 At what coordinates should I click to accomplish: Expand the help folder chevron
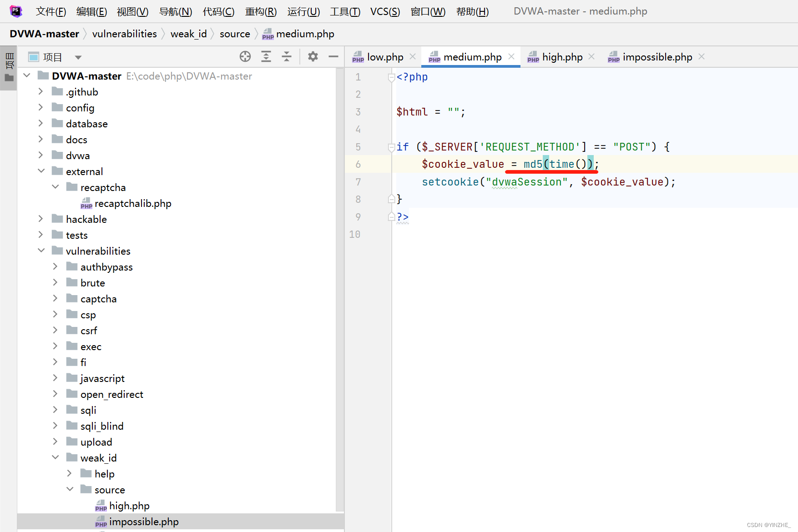70,473
